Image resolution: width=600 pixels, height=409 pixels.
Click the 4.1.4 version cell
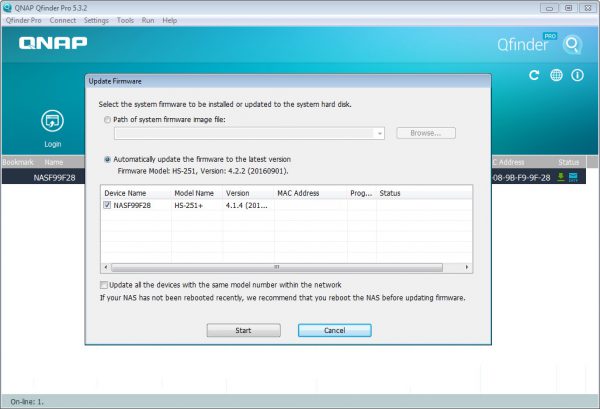pyautogui.click(x=247, y=205)
